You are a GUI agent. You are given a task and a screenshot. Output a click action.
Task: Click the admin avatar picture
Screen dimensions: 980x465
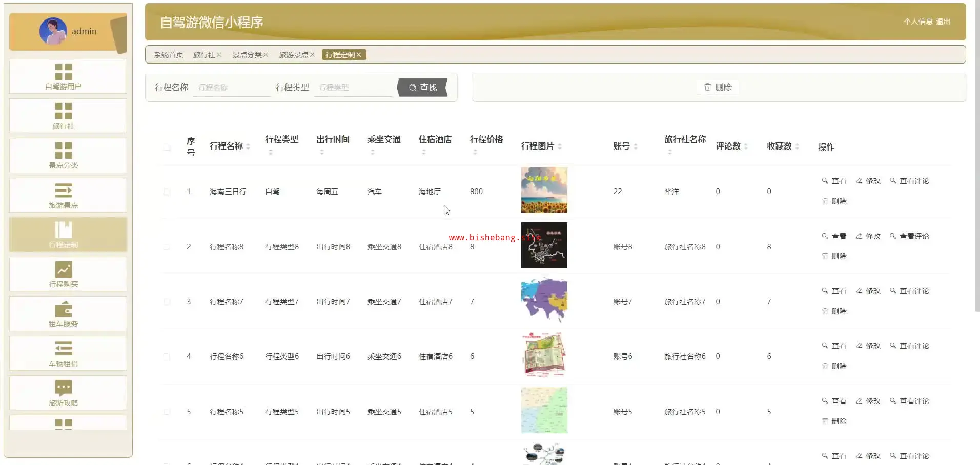(53, 31)
